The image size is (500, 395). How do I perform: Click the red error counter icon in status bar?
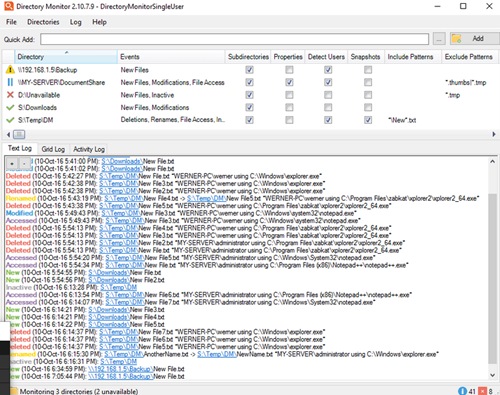[482, 391]
